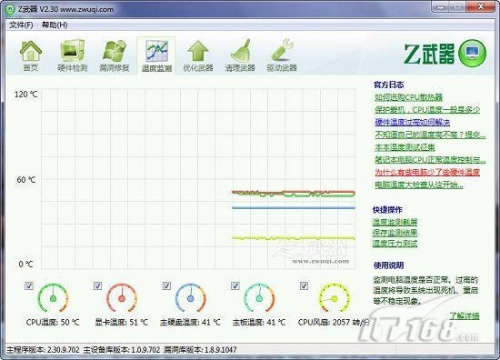Click the green monitor logo beside Z武器
Viewport: 500px width, 360px height.
point(472,53)
